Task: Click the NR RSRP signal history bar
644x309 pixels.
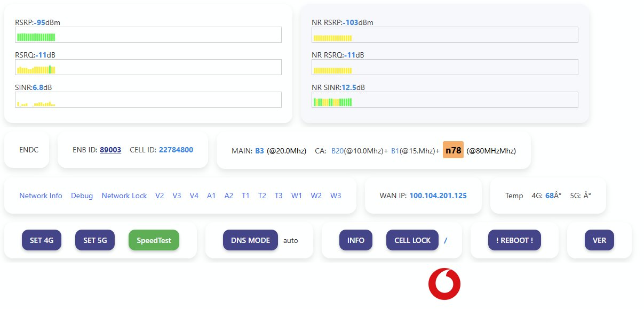Action: (x=445, y=35)
